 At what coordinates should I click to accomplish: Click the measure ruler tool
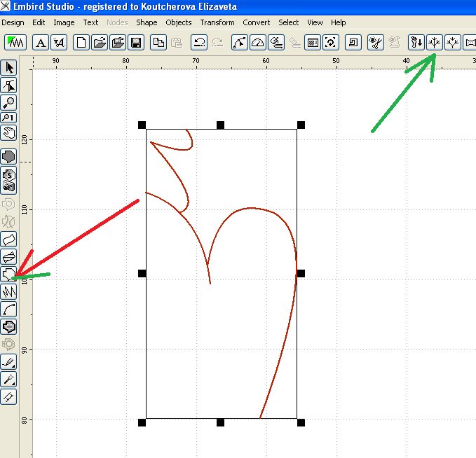(x=9, y=396)
